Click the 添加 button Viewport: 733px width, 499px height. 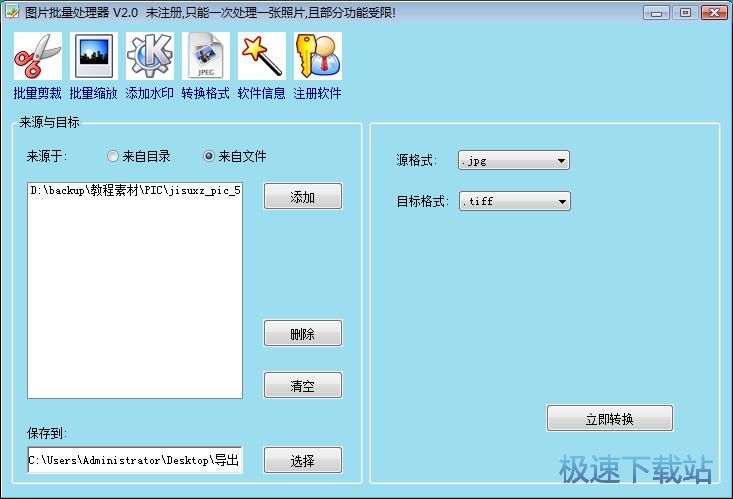pyautogui.click(x=303, y=196)
